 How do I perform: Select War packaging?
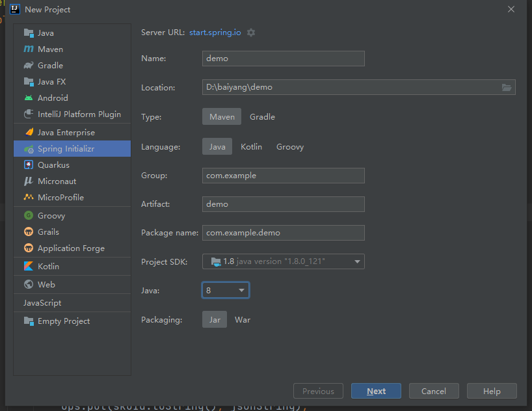point(243,320)
